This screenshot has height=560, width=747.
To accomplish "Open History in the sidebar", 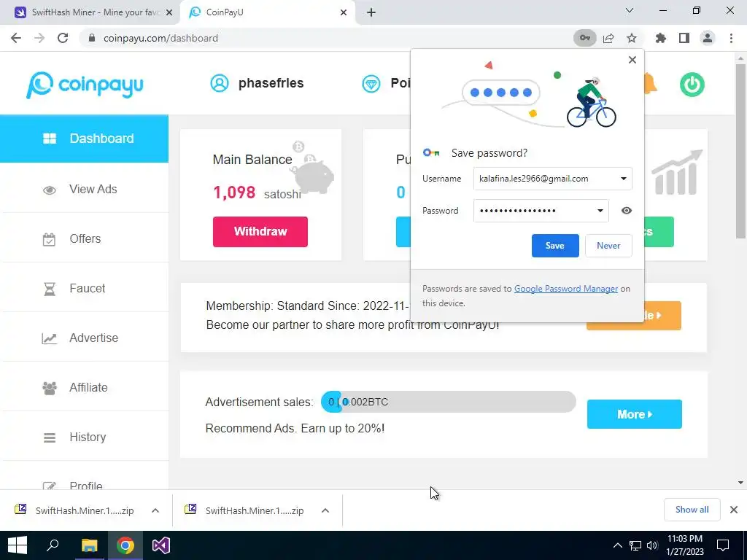I will 85,437.
